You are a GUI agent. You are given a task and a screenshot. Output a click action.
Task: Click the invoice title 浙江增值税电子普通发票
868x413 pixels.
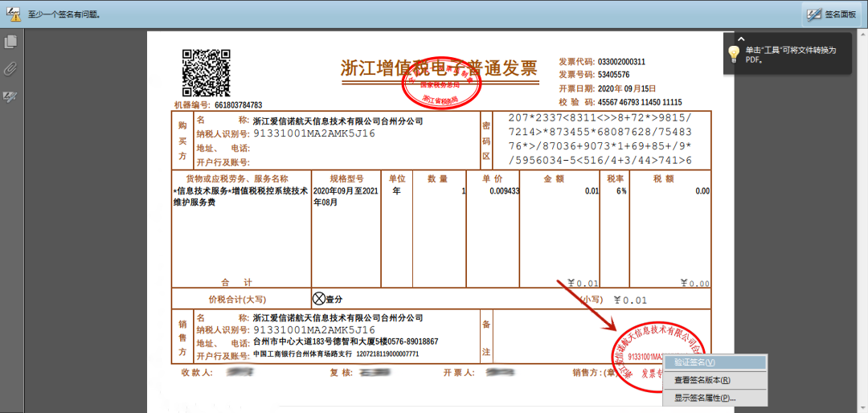pos(439,68)
